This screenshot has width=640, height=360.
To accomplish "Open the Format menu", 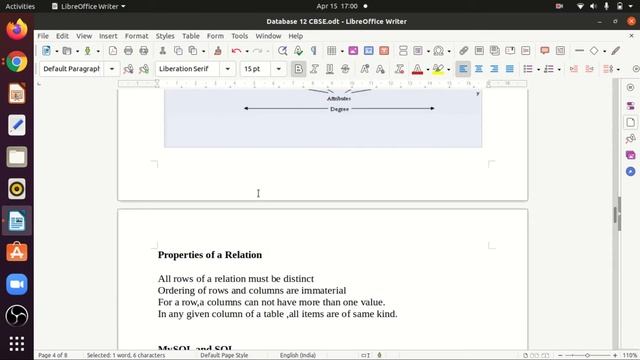I will pyautogui.click(x=136, y=36).
